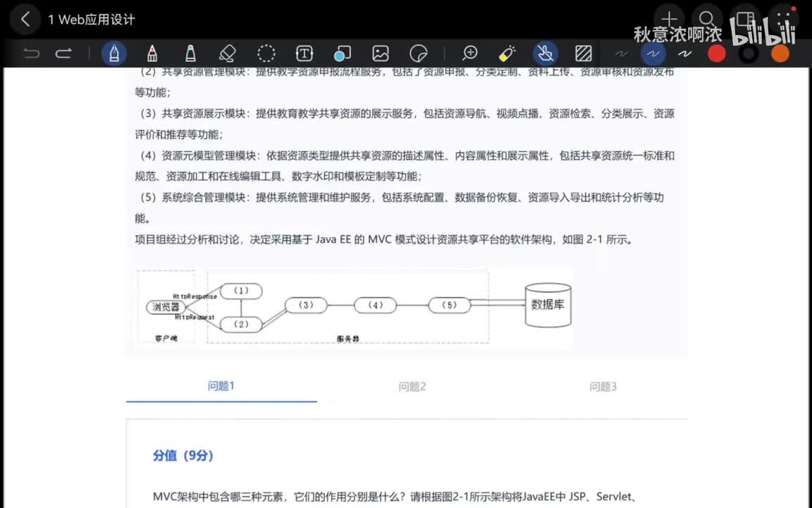812x508 pixels.
Task: Open the page layout view icon
Action: (x=745, y=20)
